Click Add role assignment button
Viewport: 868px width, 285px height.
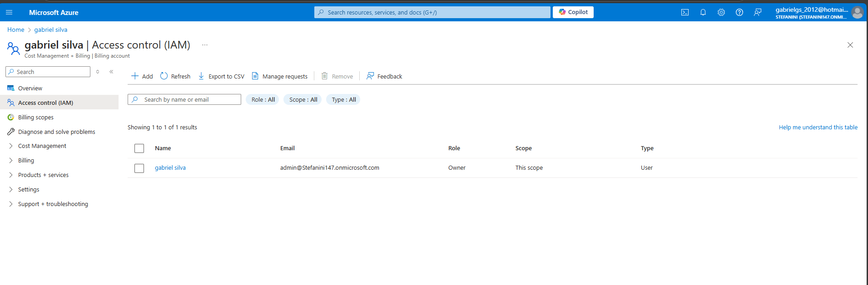[x=142, y=76]
